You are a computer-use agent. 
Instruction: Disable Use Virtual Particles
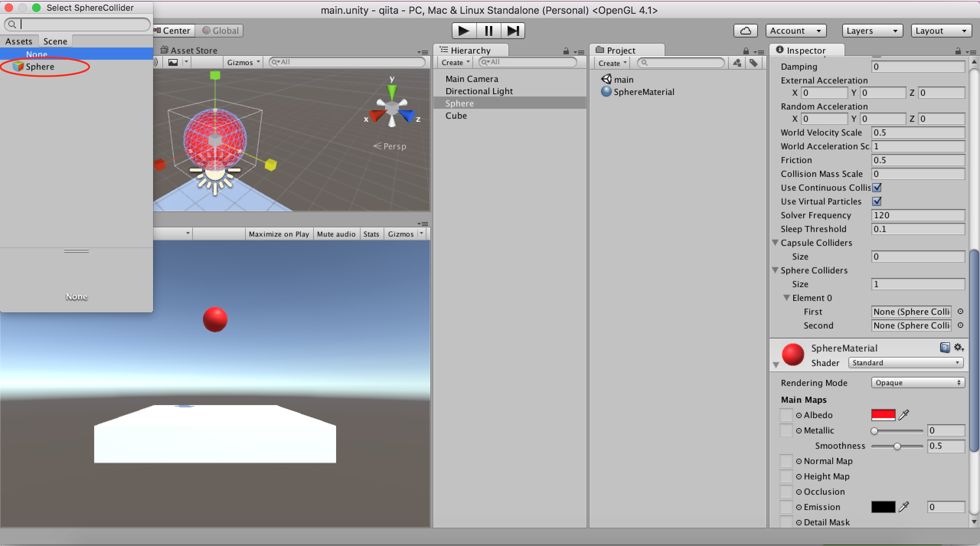click(x=877, y=201)
